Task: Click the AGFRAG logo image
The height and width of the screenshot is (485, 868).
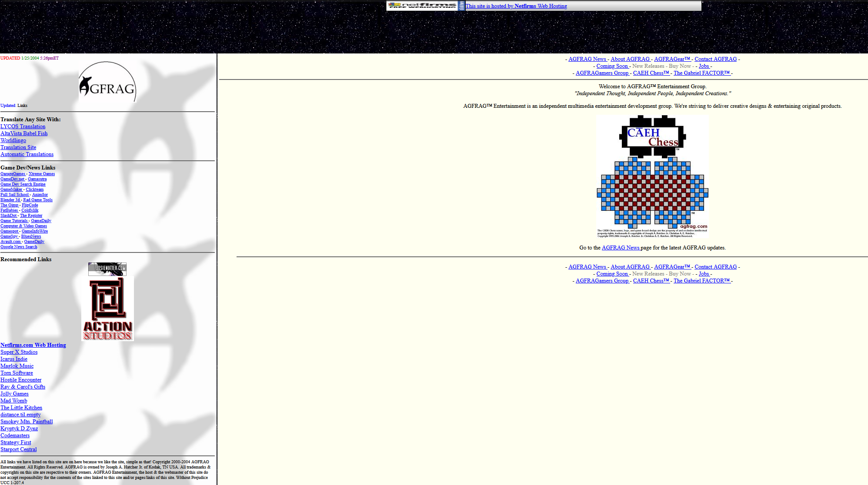Action: [x=107, y=83]
